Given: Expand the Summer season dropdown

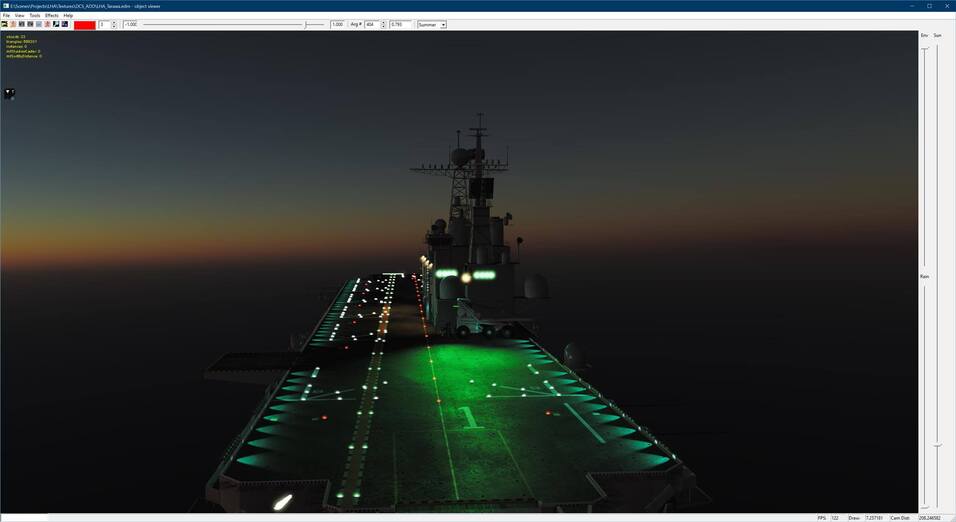Looking at the screenshot, I should pyautogui.click(x=443, y=24).
